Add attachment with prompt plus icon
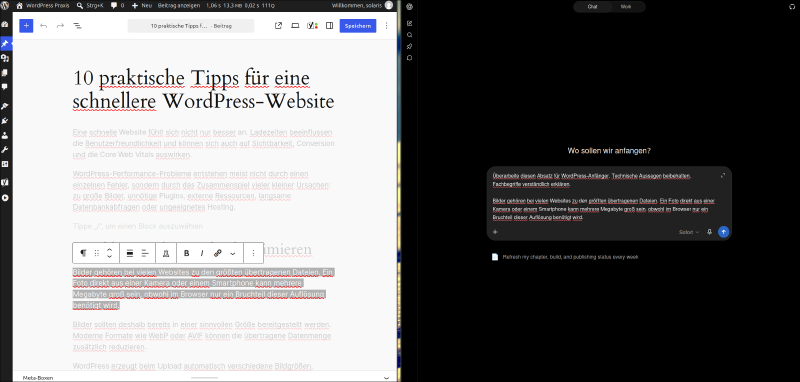 click(x=494, y=232)
